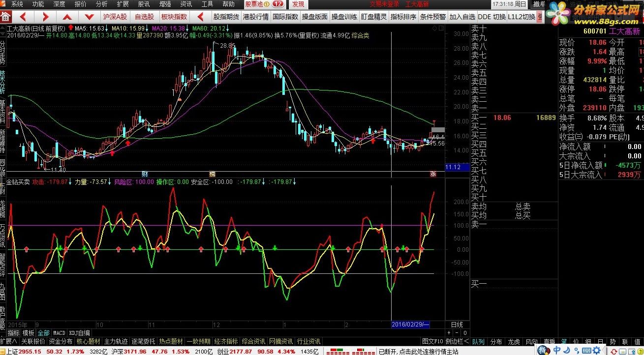
Task: Open 万点资讯 in left sidebar
Action: 2,235
